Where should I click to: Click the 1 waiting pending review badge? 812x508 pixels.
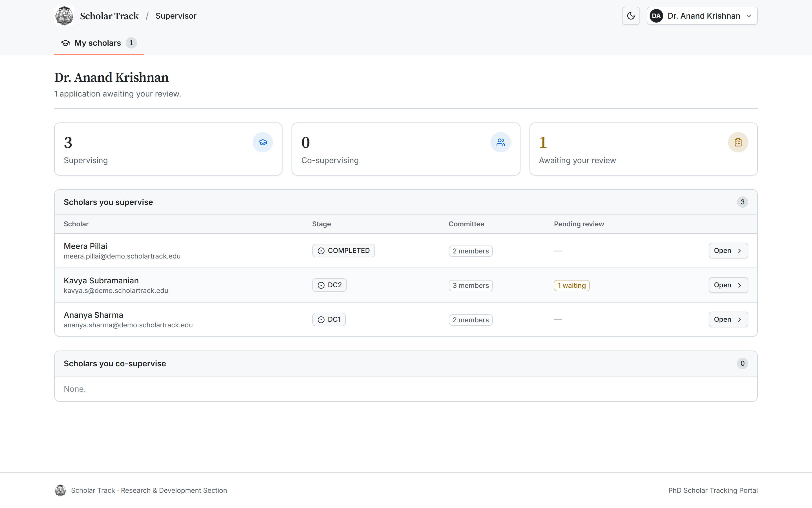click(x=572, y=286)
